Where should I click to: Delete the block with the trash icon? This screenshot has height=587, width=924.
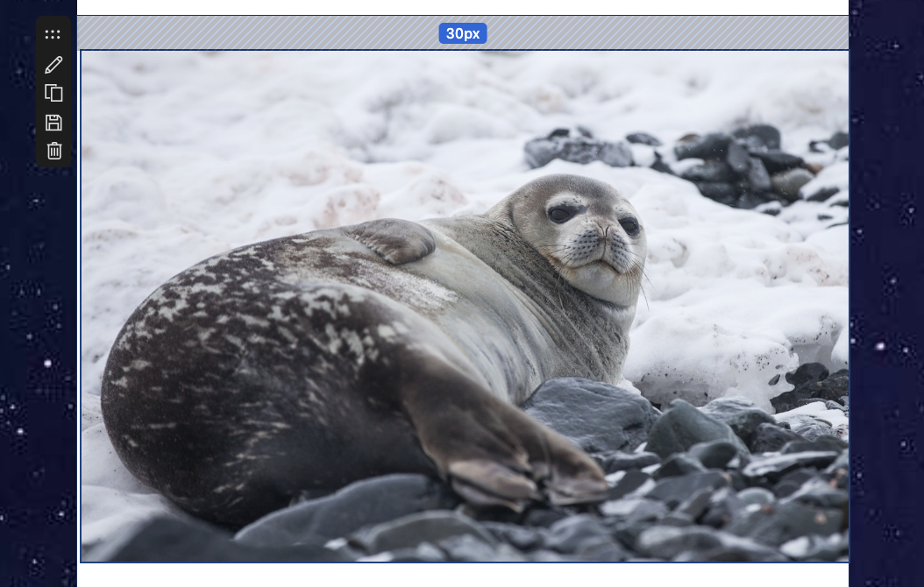click(x=53, y=151)
